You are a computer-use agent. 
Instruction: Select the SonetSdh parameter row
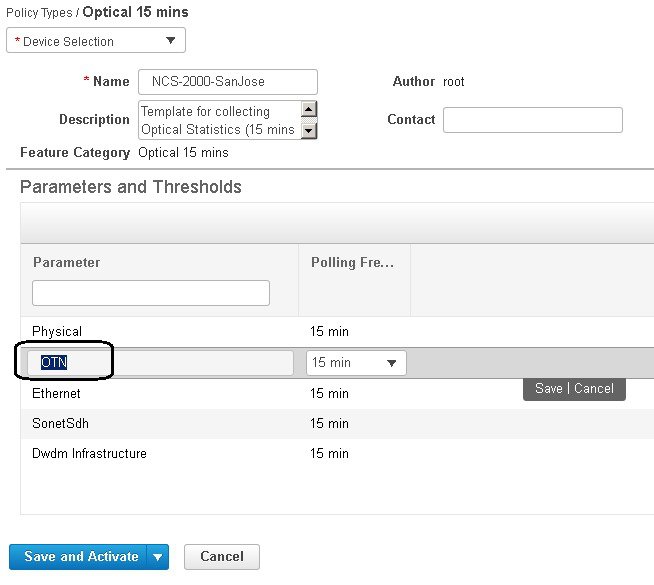337,423
